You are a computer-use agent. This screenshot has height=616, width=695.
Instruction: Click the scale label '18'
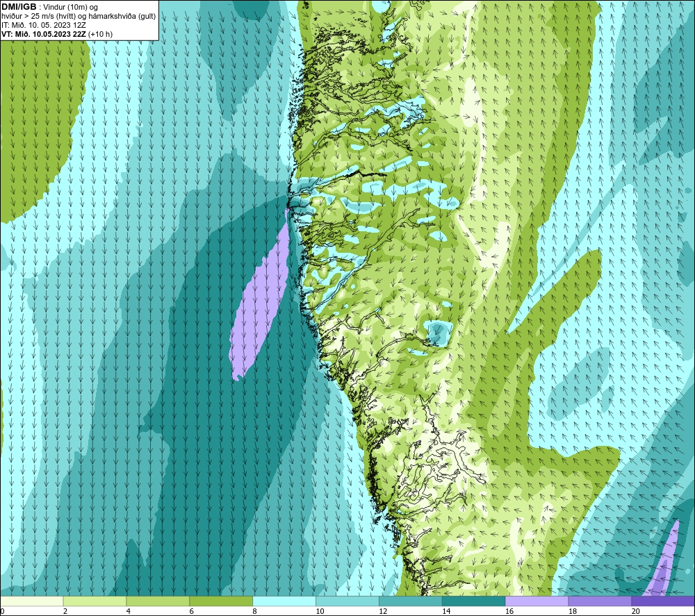(x=572, y=611)
